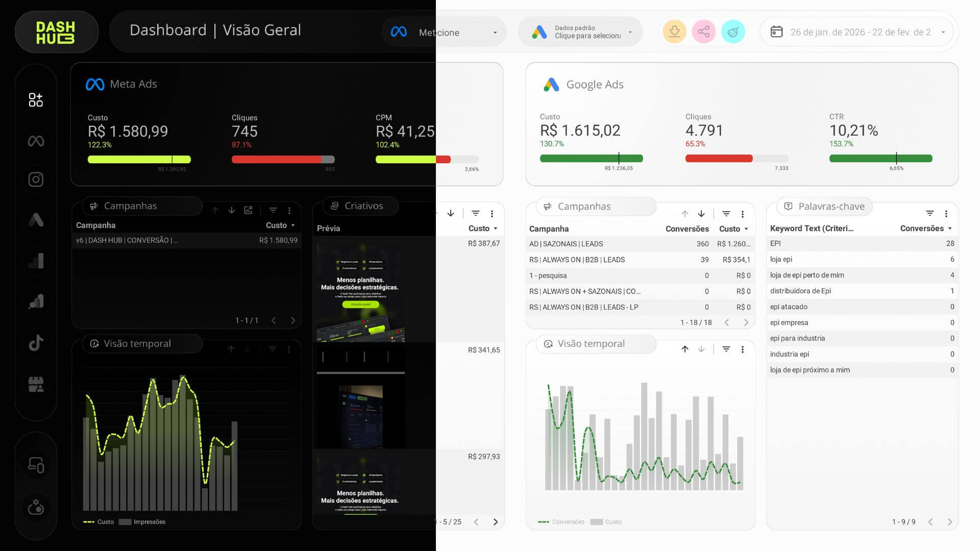The width and height of the screenshot is (980, 551).
Task: Open filter menu in Google Ads Visão temporal
Action: pos(726,349)
